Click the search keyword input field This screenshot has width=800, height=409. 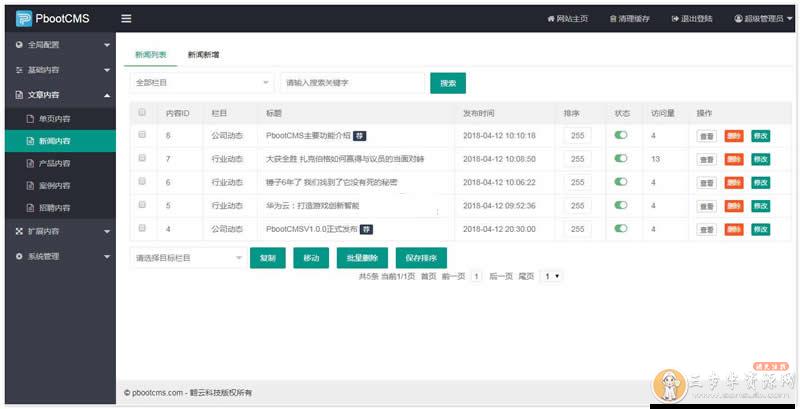(x=352, y=83)
